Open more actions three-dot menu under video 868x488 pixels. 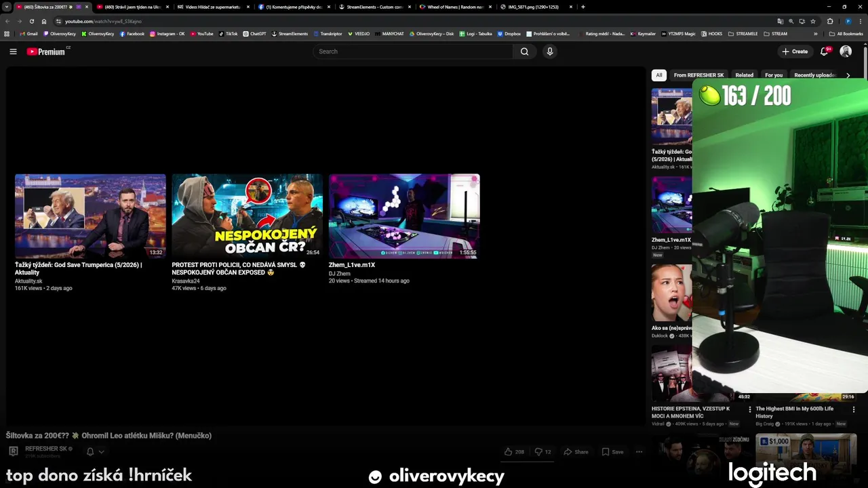[639, 451]
